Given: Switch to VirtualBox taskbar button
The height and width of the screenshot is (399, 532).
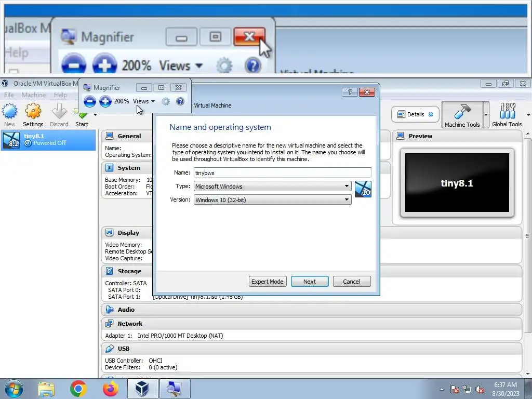Looking at the screenshot, I should click(142, 389).
